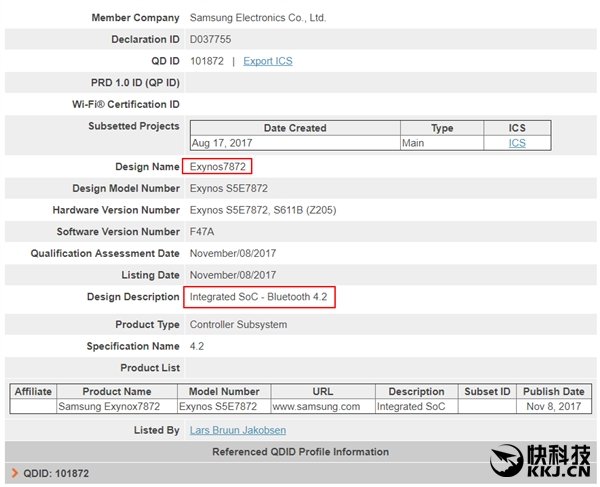Click the Product Type value Controller Subsystem
The image size is (600, 487).
238,325
